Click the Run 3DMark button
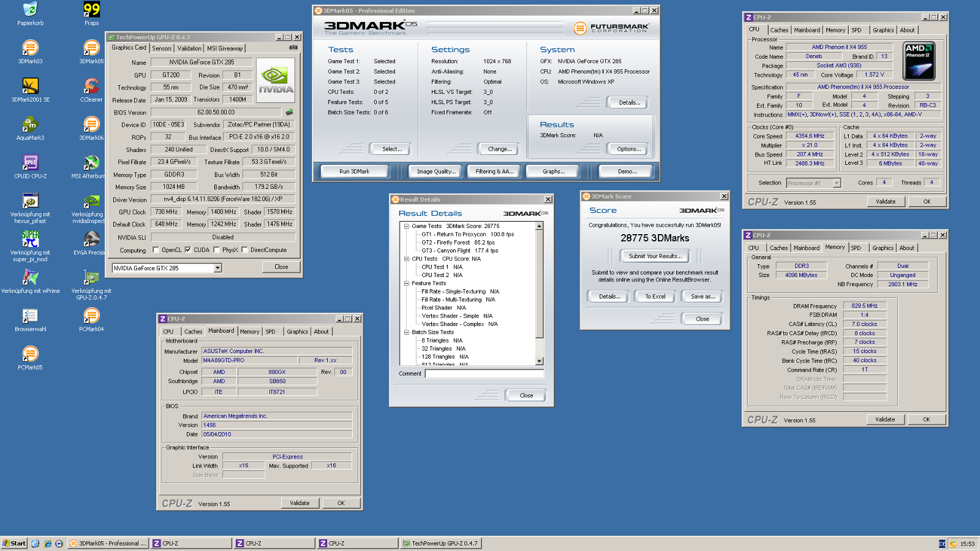This screenshot has height=551, width=980. (x=355, y=172)
